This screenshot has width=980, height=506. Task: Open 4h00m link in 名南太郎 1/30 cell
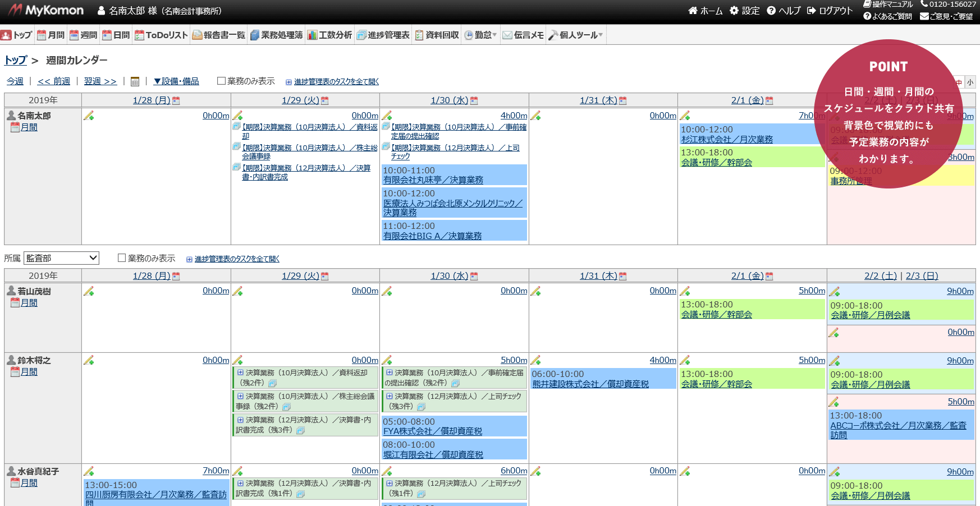(514, 116)
